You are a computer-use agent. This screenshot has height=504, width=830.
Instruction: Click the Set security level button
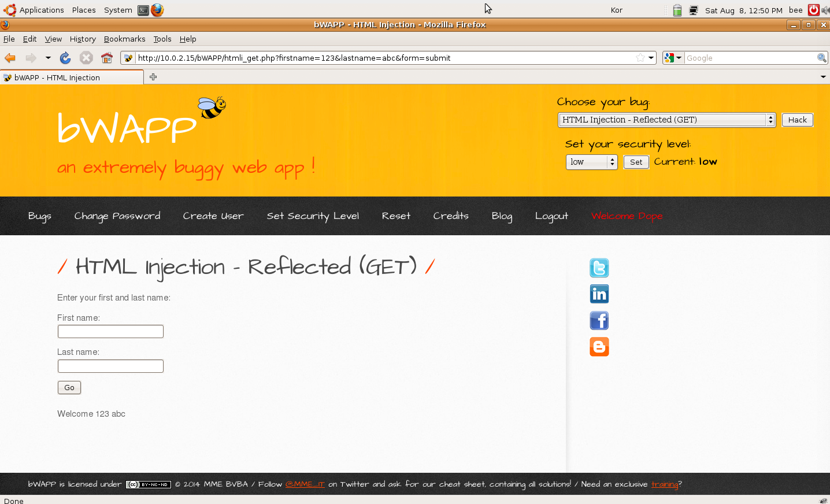tap(636, 162)
